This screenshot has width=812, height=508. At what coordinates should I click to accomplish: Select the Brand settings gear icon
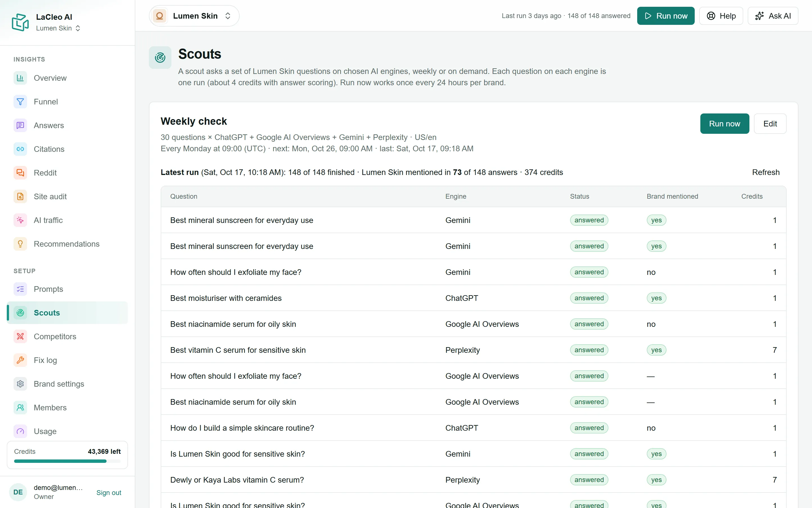[x=20, y=384]
